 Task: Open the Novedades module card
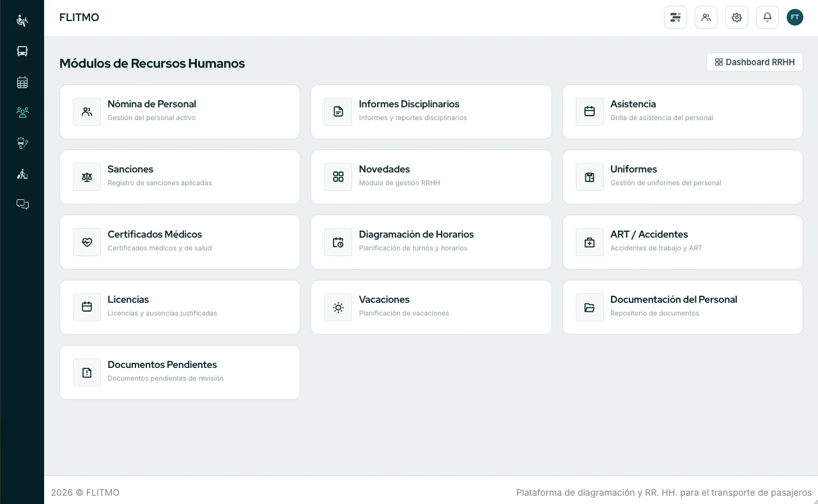[431, 177]
